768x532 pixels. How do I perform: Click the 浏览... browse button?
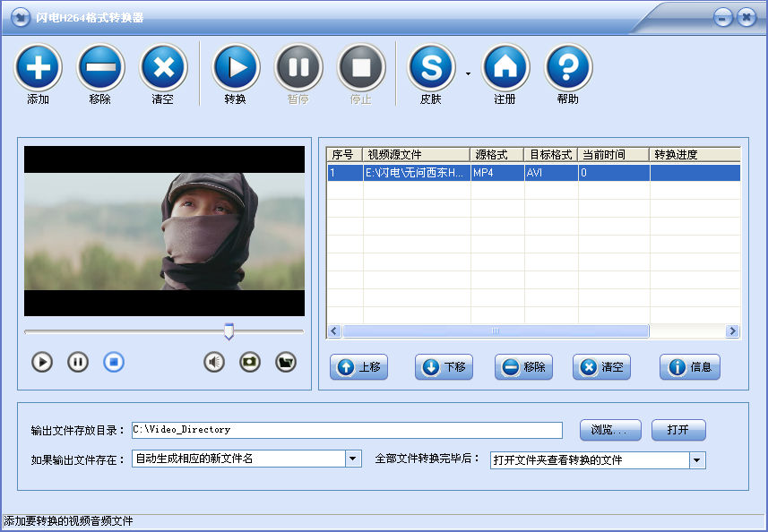[x=610, y=430]
